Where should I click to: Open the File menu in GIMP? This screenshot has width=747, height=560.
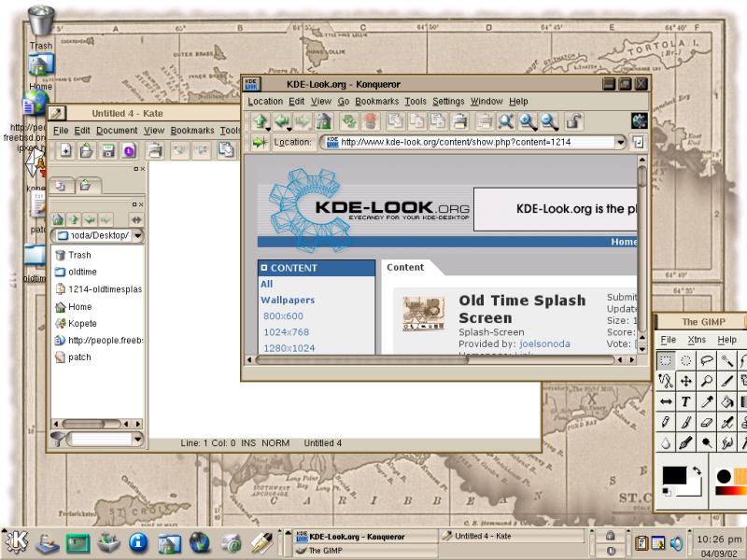coord(668,340)
